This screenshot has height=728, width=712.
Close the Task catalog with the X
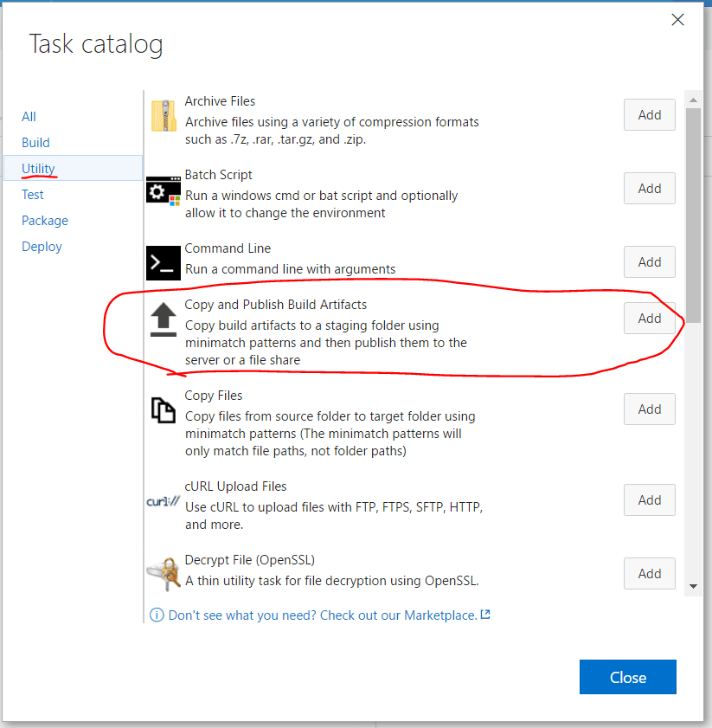coord(677,20)
